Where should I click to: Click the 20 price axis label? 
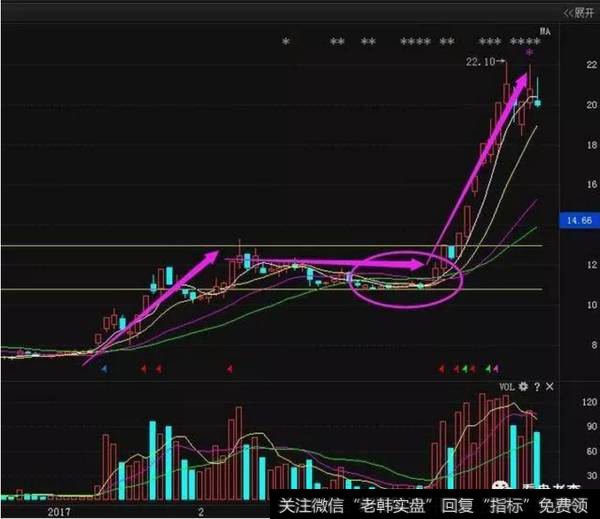(591, 105)
